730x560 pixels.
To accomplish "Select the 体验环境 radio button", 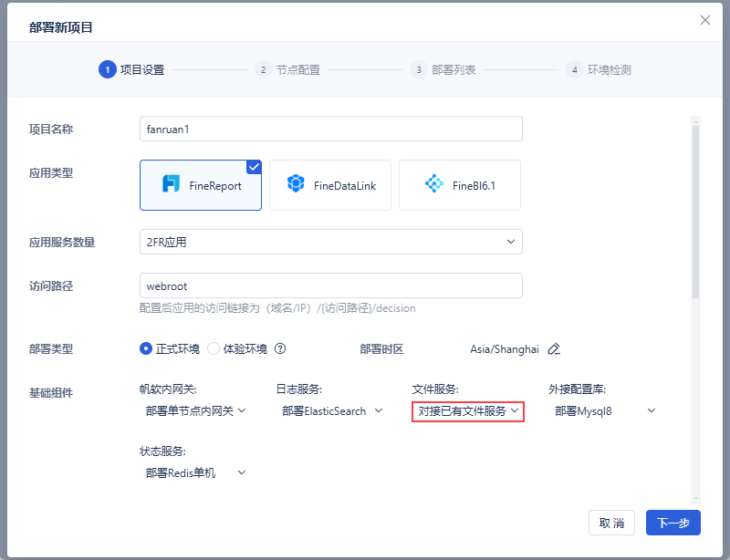I will [214, 348].
